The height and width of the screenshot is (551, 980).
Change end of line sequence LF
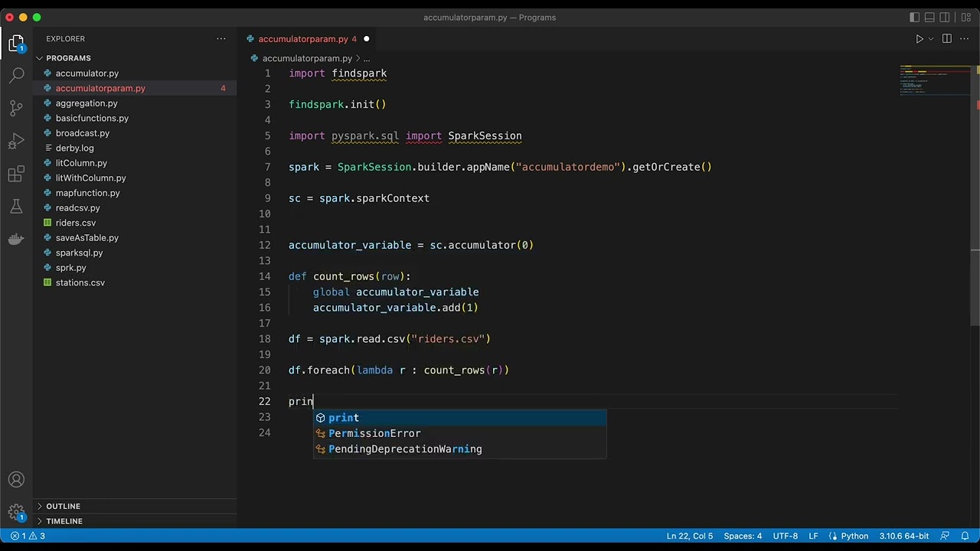click(813, 536)
